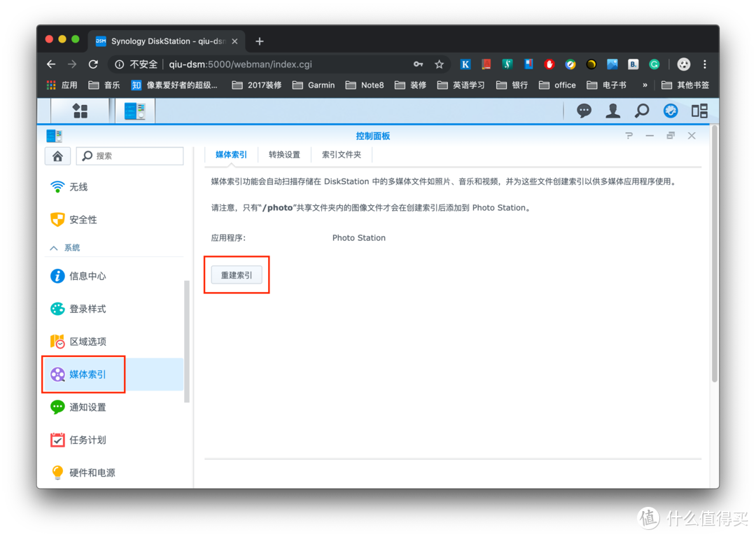This screenshot has width=756, height=537.
Task: Open 信息中心 info center
Action: click(x=86, y=276)
